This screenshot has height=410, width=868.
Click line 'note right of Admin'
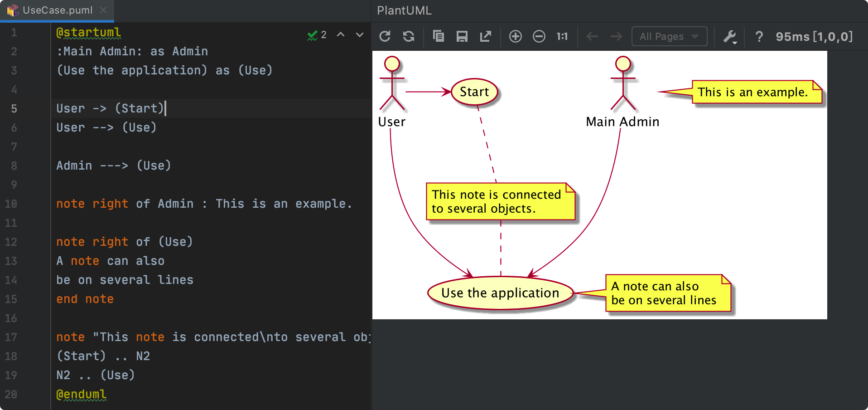[x=204, y=204]
